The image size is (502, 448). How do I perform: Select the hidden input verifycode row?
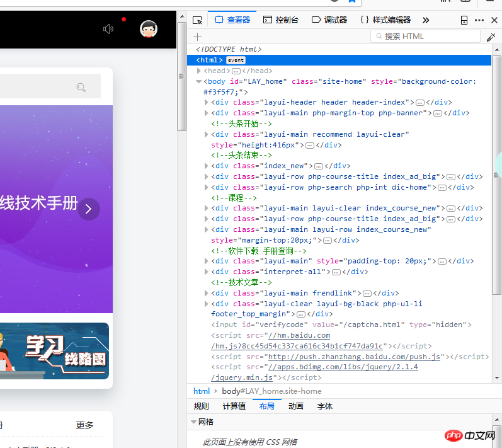coord(341,325)
